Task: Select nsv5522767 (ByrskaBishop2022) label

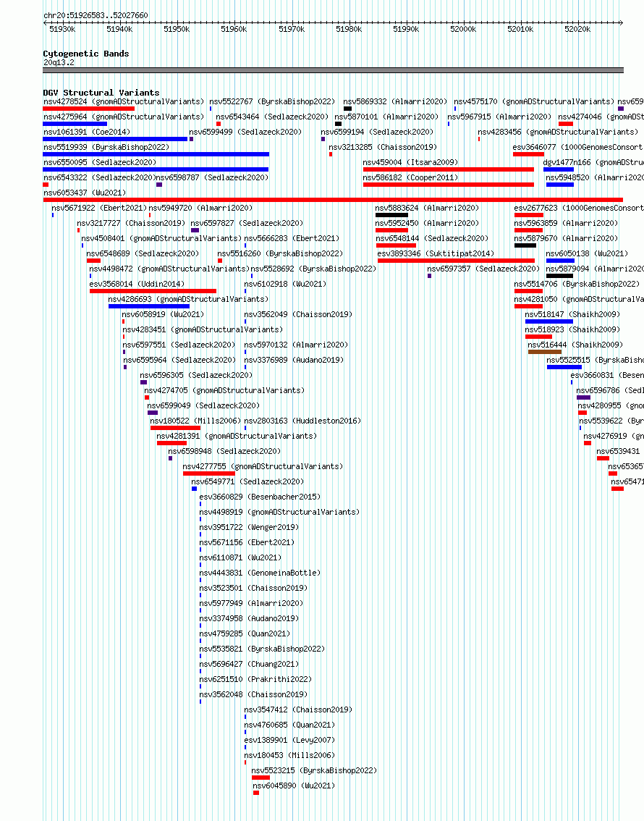Action: pos(272,101)
